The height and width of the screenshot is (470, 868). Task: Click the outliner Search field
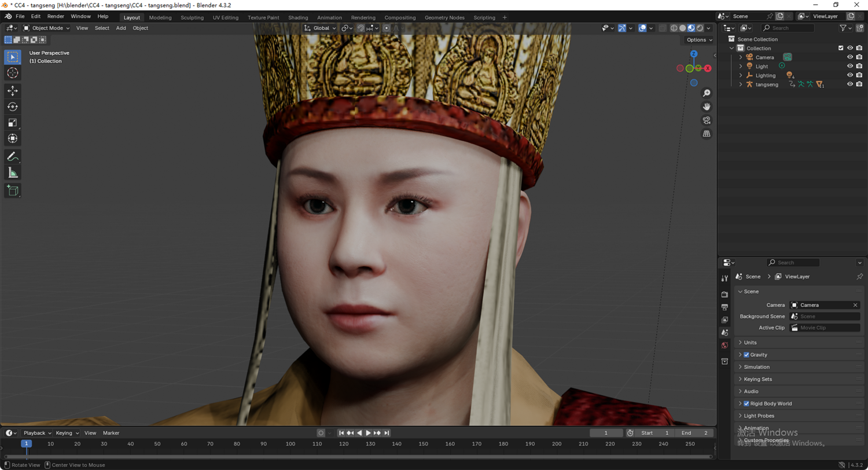point(788,28)
